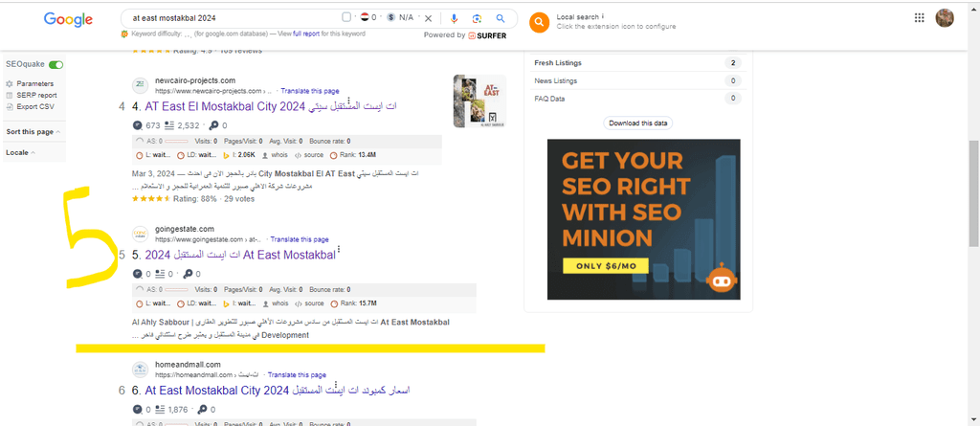Click the word-count icon showing 2,532
Image resolution: width=980 pixels, height=426 pixels.
tap(168, 125)
